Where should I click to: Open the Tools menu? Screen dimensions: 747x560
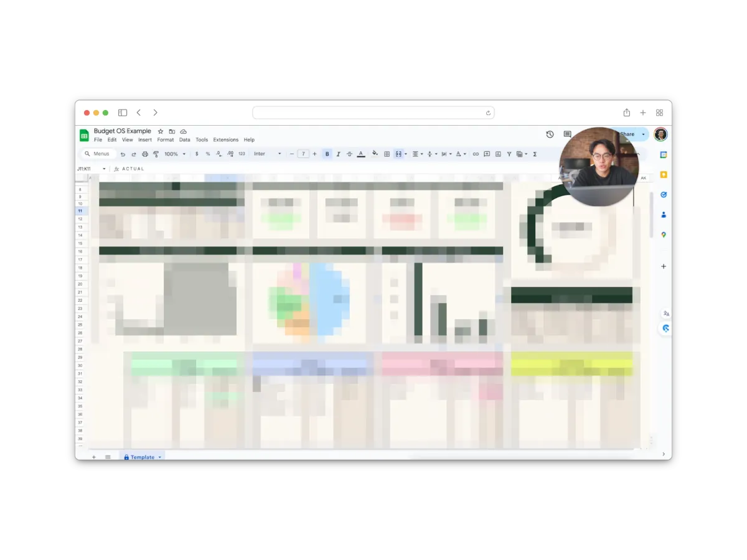(202, 140)
